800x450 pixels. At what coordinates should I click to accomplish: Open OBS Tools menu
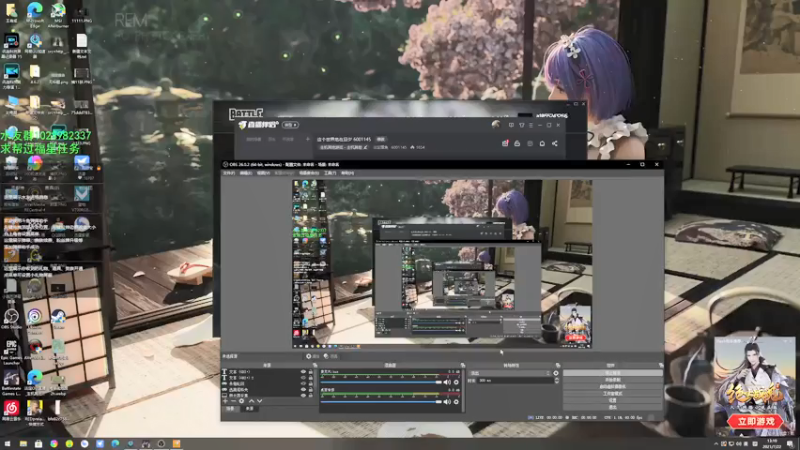pyautogui.click(x=330, y=173)
